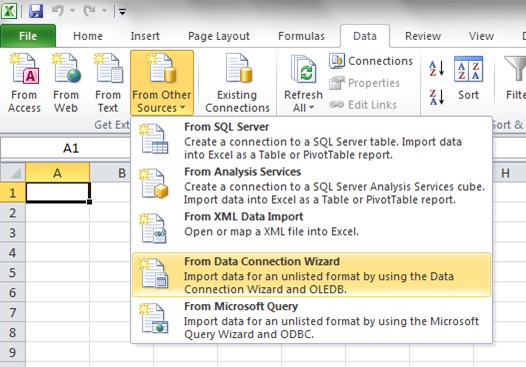Open the Connections button
526x367 pixels.
371,61
